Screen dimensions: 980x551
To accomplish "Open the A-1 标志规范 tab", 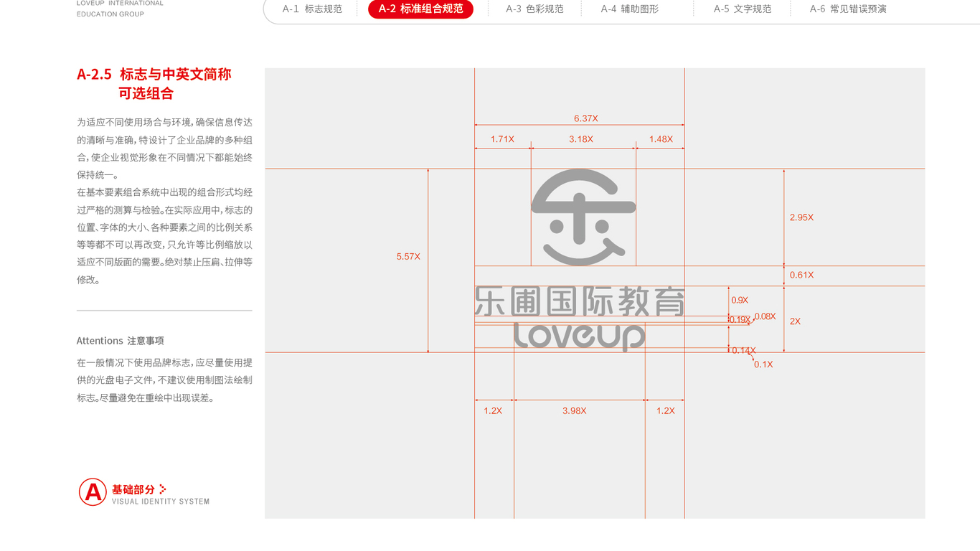I will pos(312,9).
